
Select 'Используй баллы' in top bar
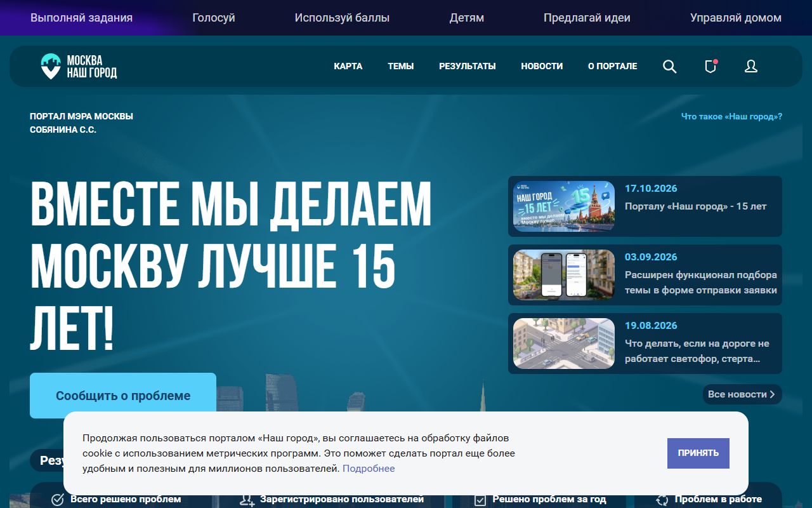click(x=342, y=18)
